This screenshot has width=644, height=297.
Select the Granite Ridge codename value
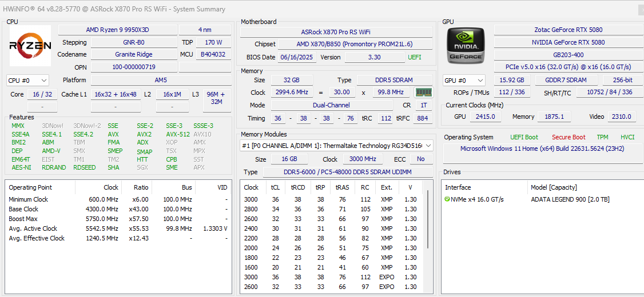click(x=134, y=54)
